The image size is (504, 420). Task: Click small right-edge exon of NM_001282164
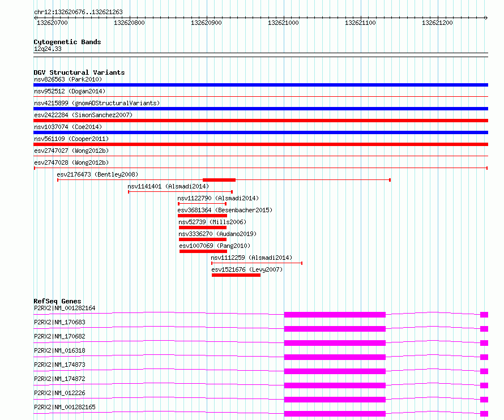pos(484,315)
